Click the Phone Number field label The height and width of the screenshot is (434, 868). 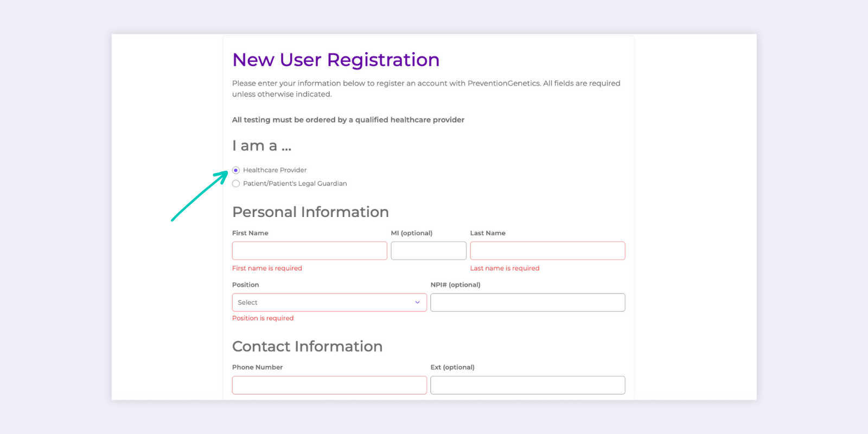pos(257,367)
